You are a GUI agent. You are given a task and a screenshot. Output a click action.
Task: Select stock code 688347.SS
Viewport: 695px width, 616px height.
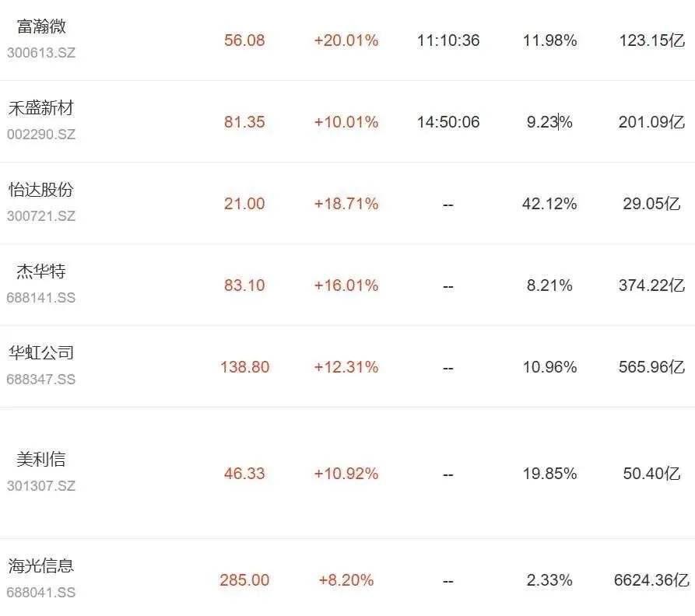click(41, 379)
